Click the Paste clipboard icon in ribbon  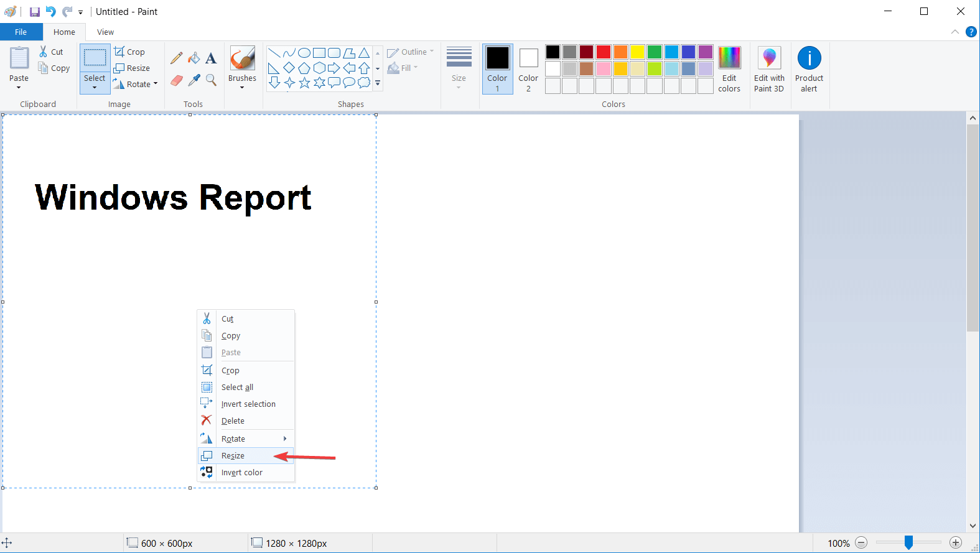(x=19, y=58)
